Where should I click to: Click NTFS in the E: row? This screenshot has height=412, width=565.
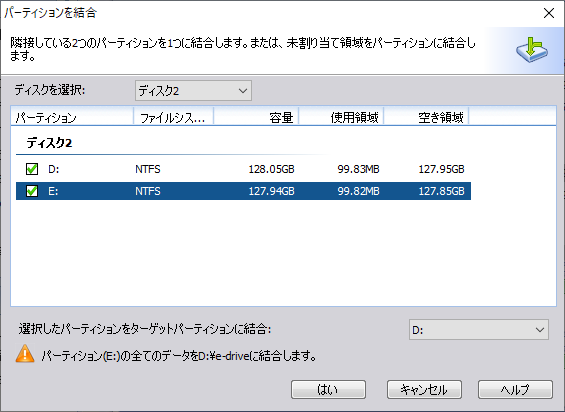tap(148, 191)
